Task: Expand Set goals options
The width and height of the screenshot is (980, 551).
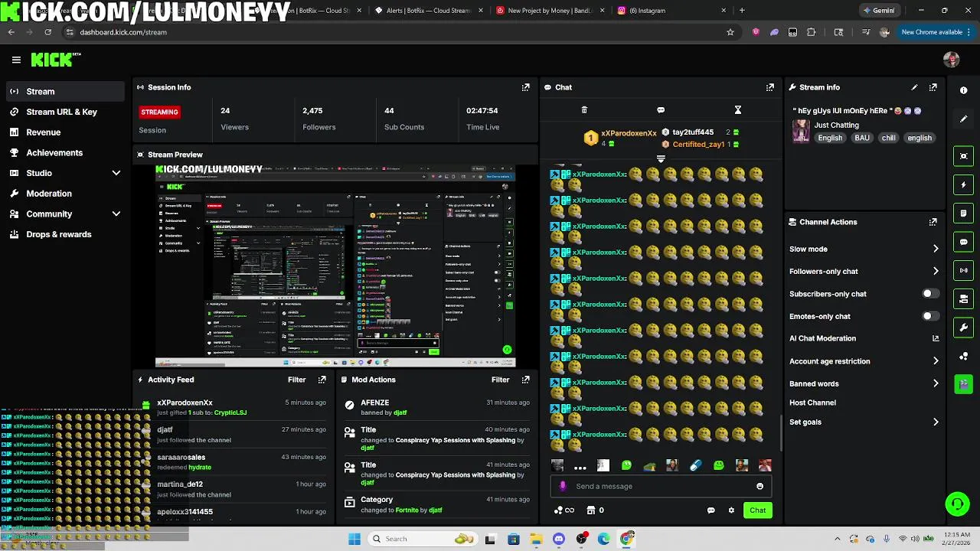Action: point(935,422)
